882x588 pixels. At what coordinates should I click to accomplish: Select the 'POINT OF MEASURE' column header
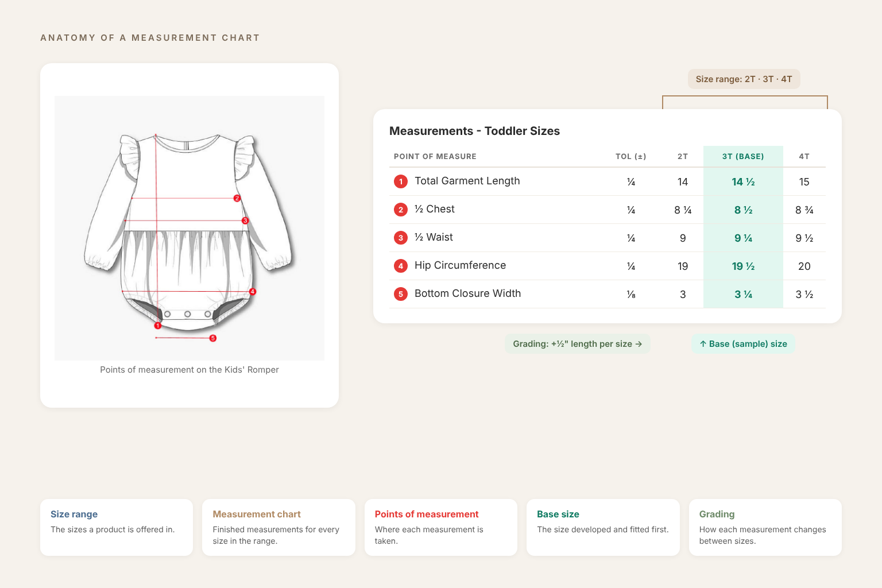click(435, 156)
